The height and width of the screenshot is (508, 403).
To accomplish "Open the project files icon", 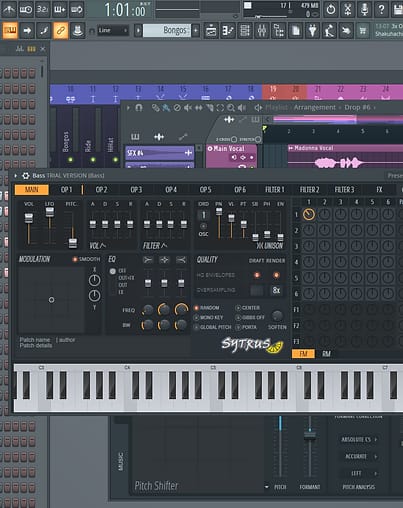I will [296, 31].
